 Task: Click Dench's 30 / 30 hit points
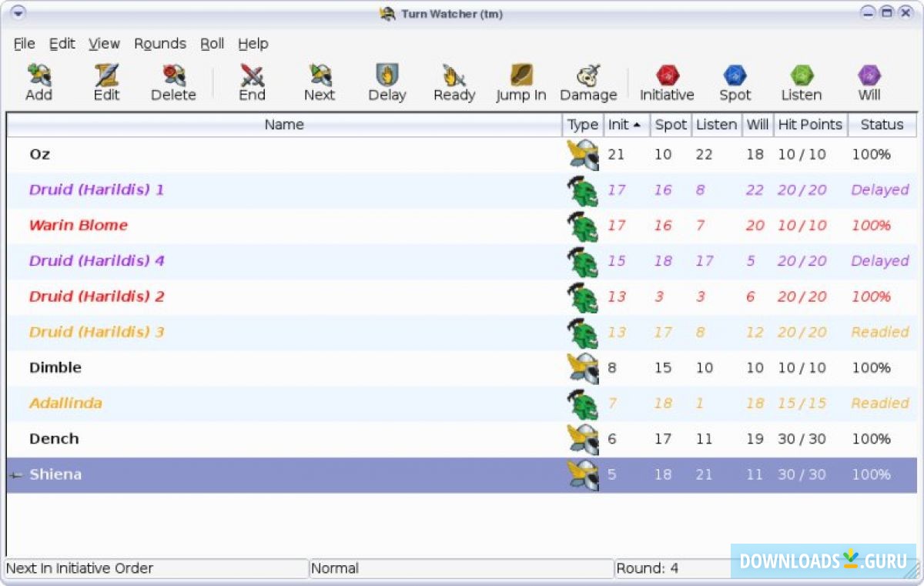[x=802, y=439]
